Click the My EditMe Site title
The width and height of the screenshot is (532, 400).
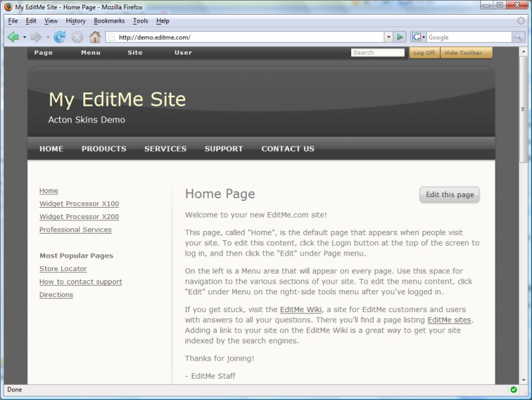tap(118, 99)
